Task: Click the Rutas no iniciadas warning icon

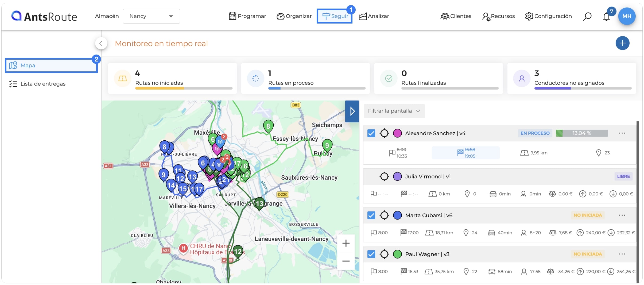Action: (122, 78)
